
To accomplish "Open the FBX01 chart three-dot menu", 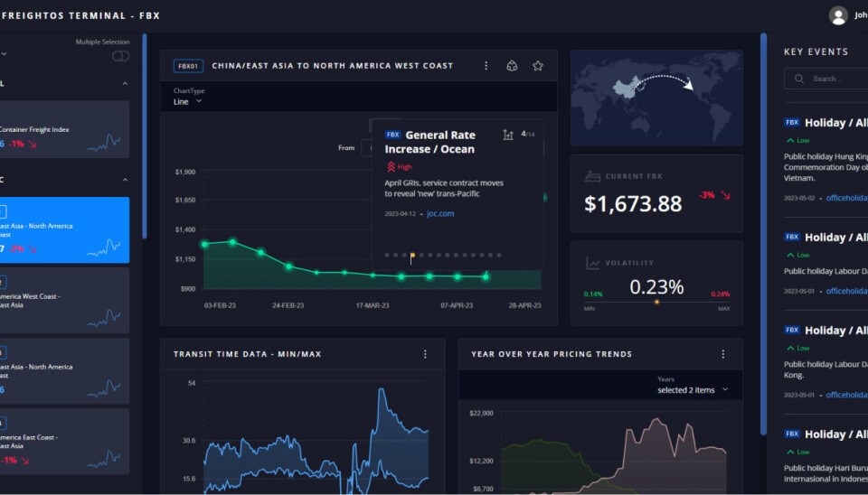I will click(x=486, y=66).
